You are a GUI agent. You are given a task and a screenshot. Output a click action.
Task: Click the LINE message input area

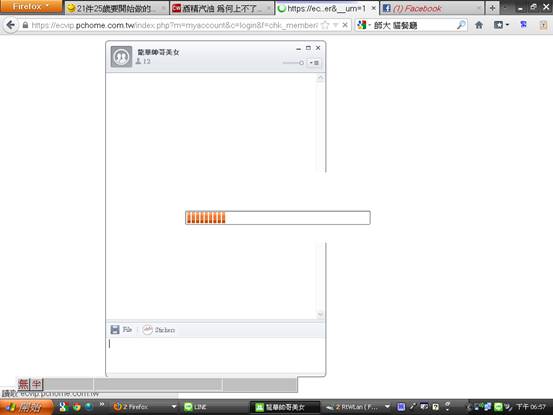click(x=215, y=355)
